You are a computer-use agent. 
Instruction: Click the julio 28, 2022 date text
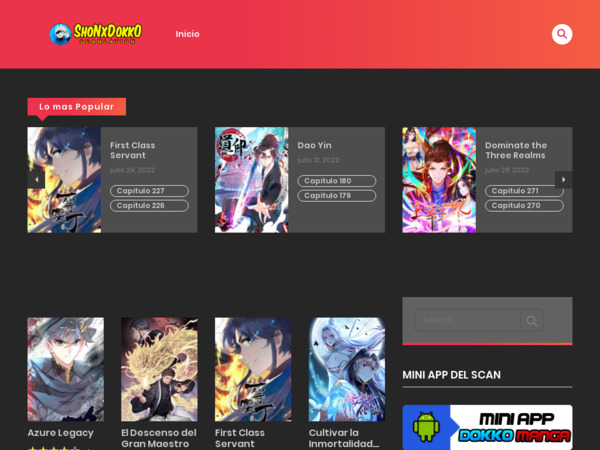coord(507,170)
